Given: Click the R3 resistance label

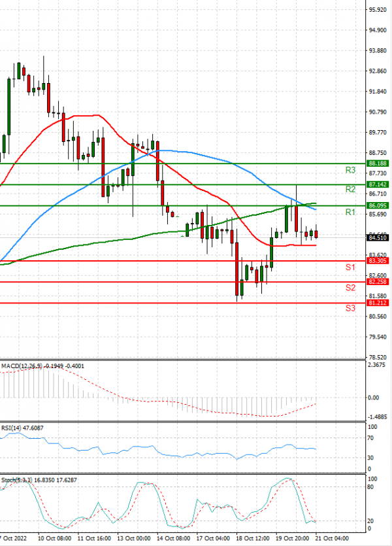Looking at the screenshot, I should pyautogui.click(x=350, y=170).
